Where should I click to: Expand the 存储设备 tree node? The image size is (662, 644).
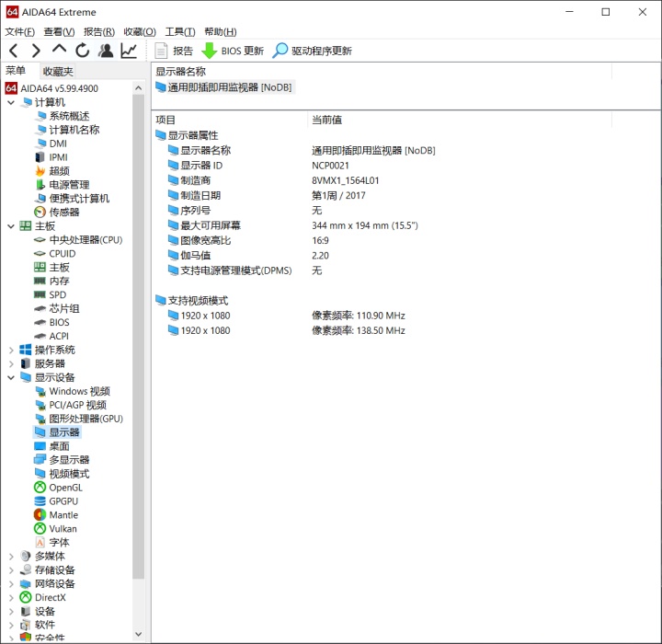click(x=11, y=570)
